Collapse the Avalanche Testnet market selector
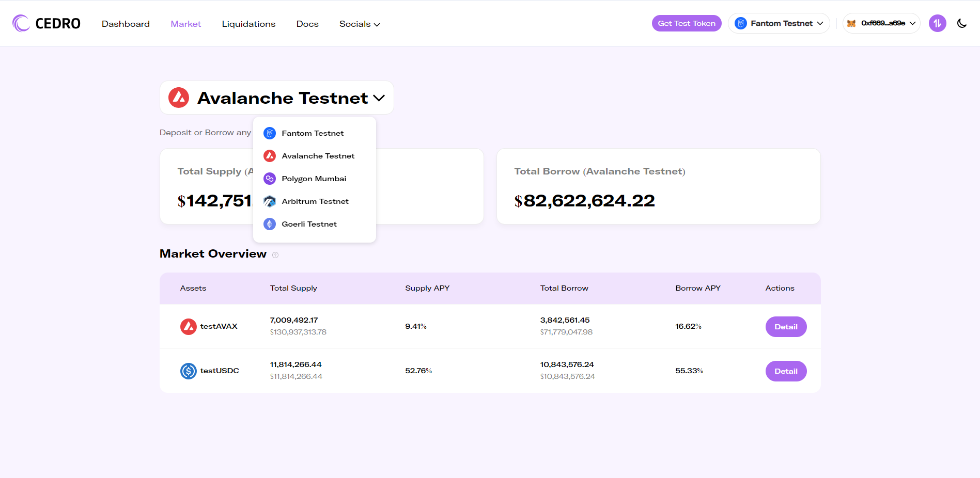The height and width of the screenshot is (478, 980). point(277,98)
